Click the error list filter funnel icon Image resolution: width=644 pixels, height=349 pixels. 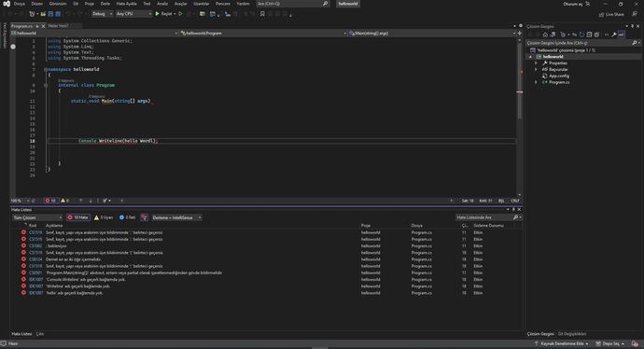pos(144,217)
